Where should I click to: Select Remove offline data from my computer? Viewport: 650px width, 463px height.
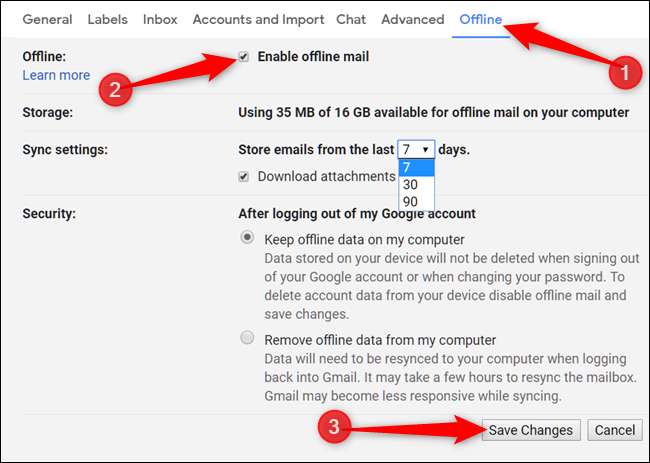[x=247, y=339]
